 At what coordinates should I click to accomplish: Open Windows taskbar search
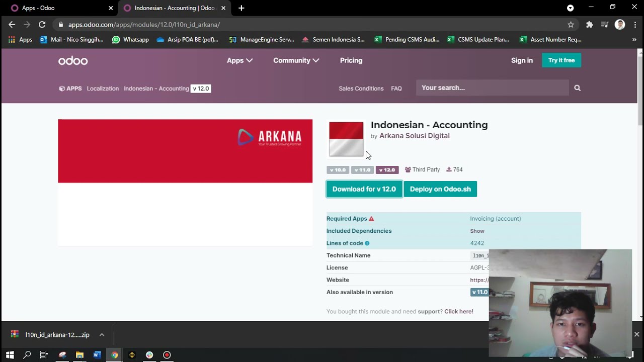pos(27,355)
